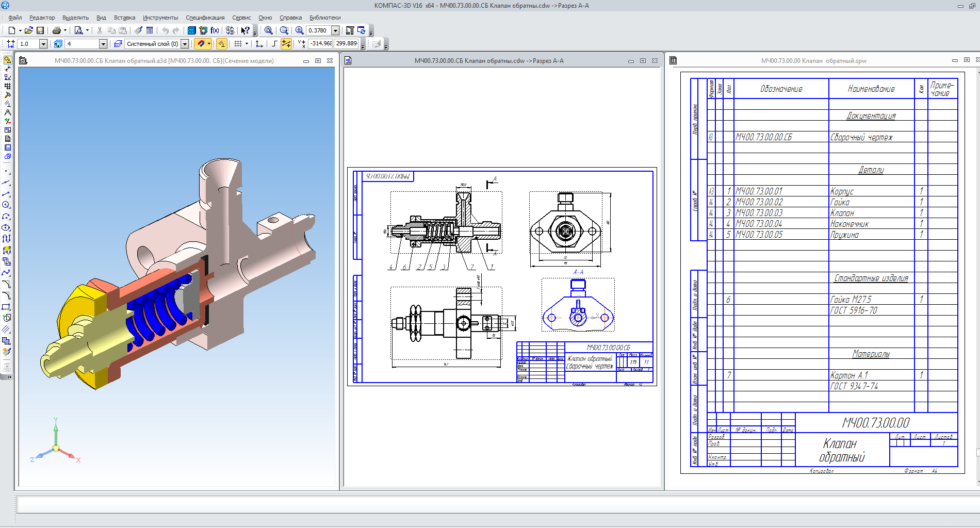Print the document
The image size is (980, 528).
(57, 30)
